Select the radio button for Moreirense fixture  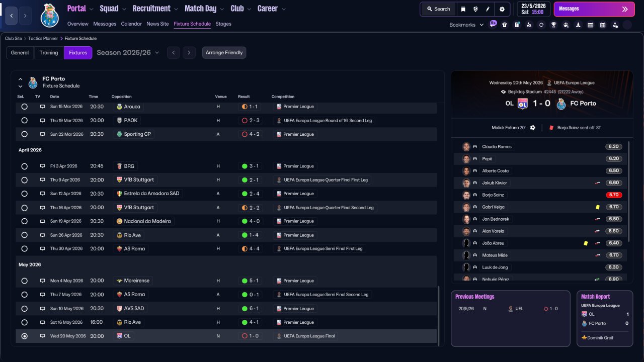(x=24, y=281)
